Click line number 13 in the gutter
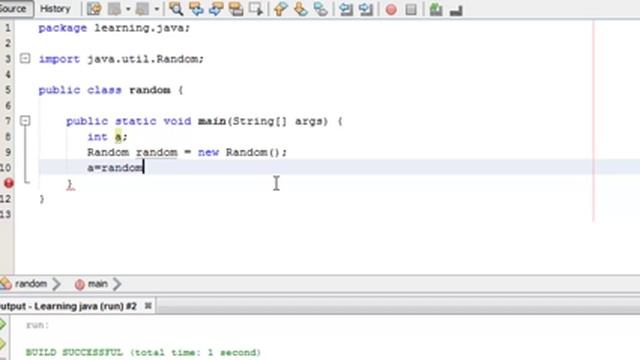The height and width of the screenshot is (360, 640). [x=6, y=214]
